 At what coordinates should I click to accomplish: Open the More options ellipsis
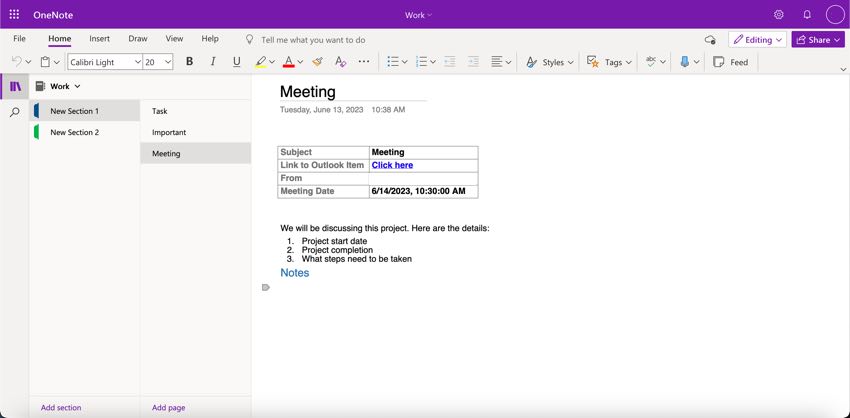pos(364,62)
